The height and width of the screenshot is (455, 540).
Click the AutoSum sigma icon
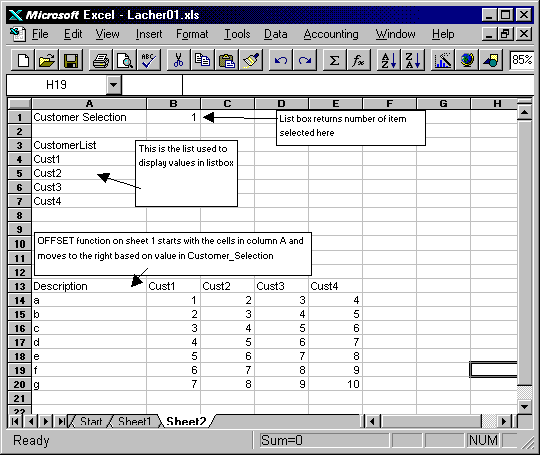tap(334, 60)
